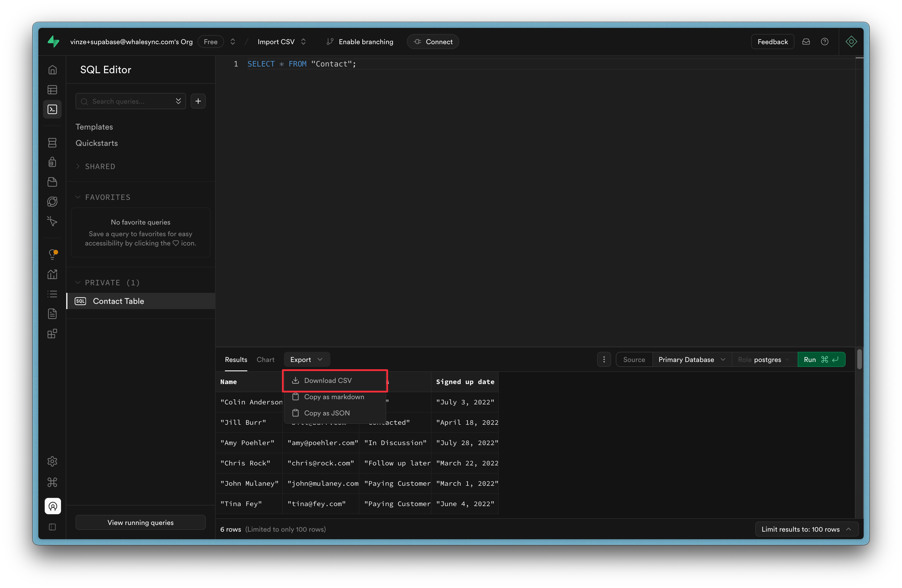Viewport: 902px width, 588px height.
Task: Open the Role postgres dropdown
Action: coord(765,360)
